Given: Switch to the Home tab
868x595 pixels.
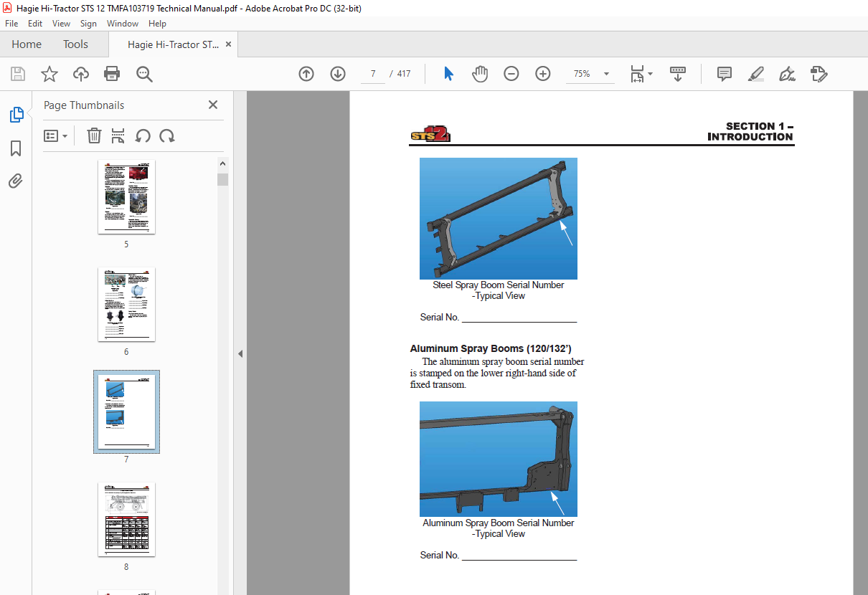Looking at the screenshot, I should (x=27, y=44).
